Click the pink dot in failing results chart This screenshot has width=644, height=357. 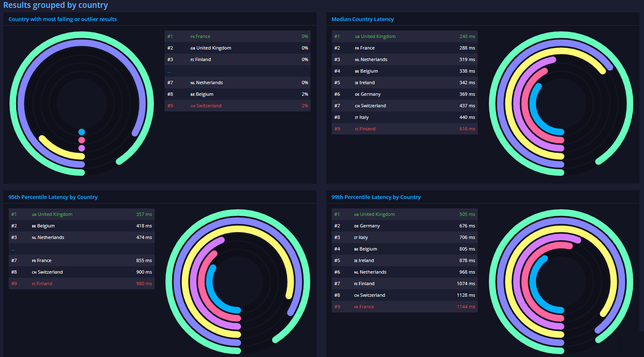82,140
